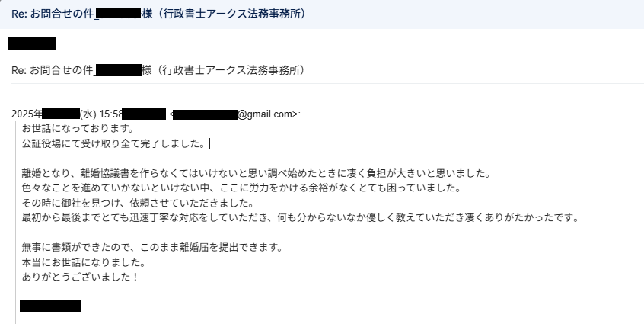The image size is (644, 324).
Task: Click the line 本当にお世話になりました。
Action: [84, 262]
